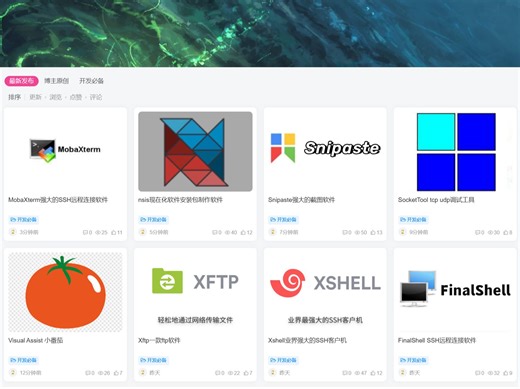
Task: Click the XFTP green folder logo
Action: (x=167, y=281)
